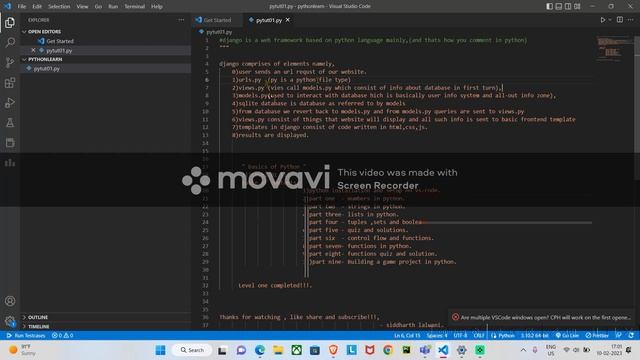Click the feedback icon in status bar
Image resolution: width=640 pixels, height=360 pixels.
pos(619,336)
